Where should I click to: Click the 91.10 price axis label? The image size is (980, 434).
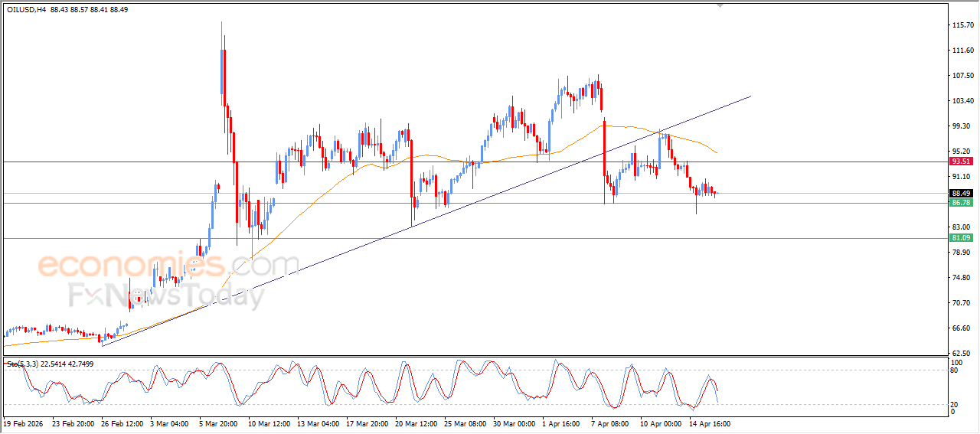pyautogui.click(x=961, y=177)
